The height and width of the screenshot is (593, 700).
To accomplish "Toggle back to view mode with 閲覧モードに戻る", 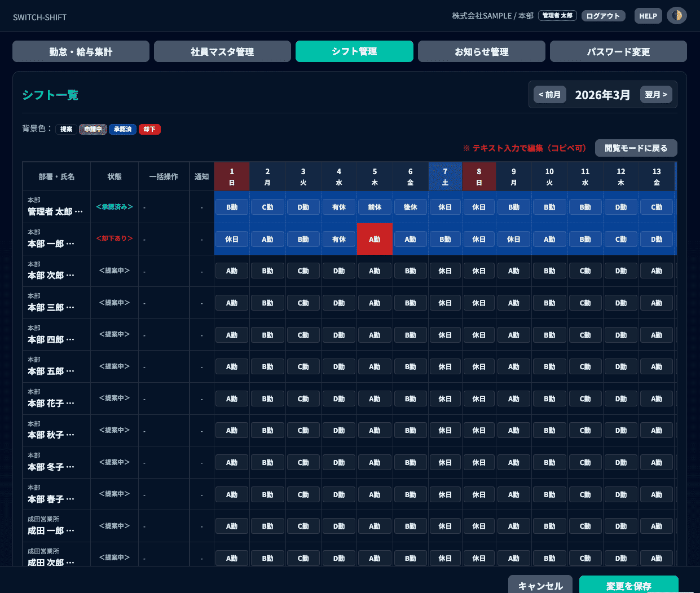I will (636, 148).
